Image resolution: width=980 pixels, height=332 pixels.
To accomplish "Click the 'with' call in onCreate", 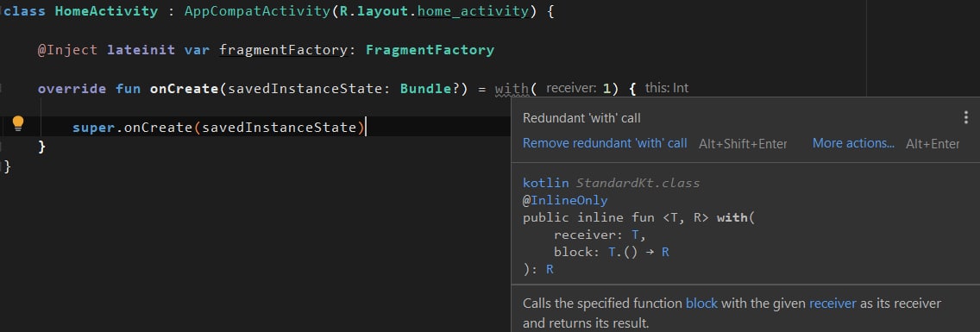I will click(512, 89).
